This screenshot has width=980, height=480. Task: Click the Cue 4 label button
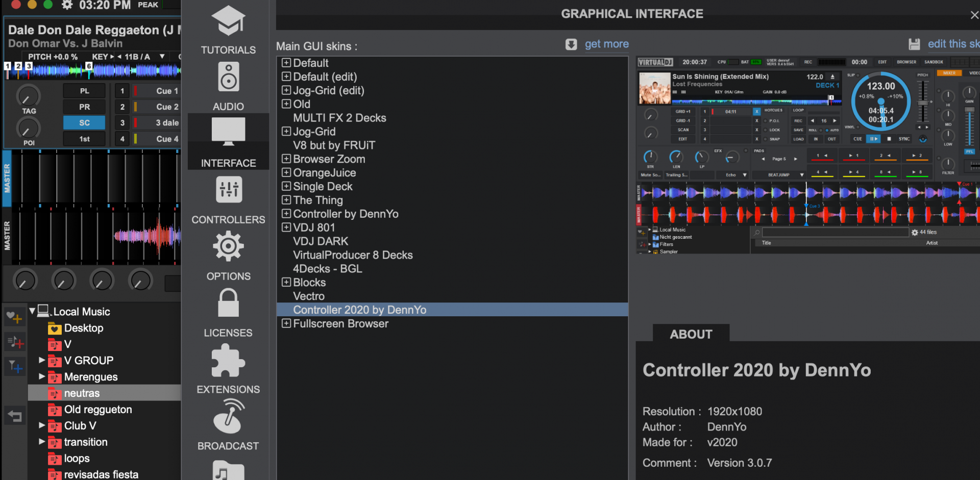[157, 139]
